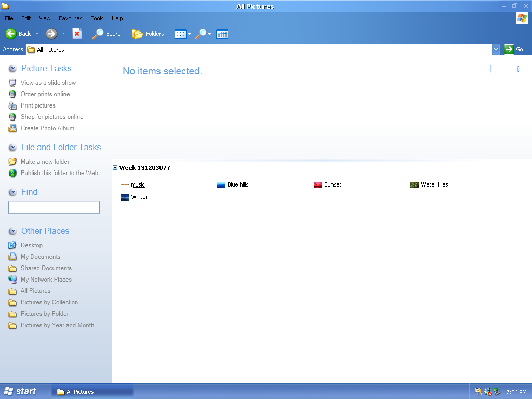Open the Favorites menu
Image resolution: width=532 pixels, height=399 pixels.
click(70, 18)
